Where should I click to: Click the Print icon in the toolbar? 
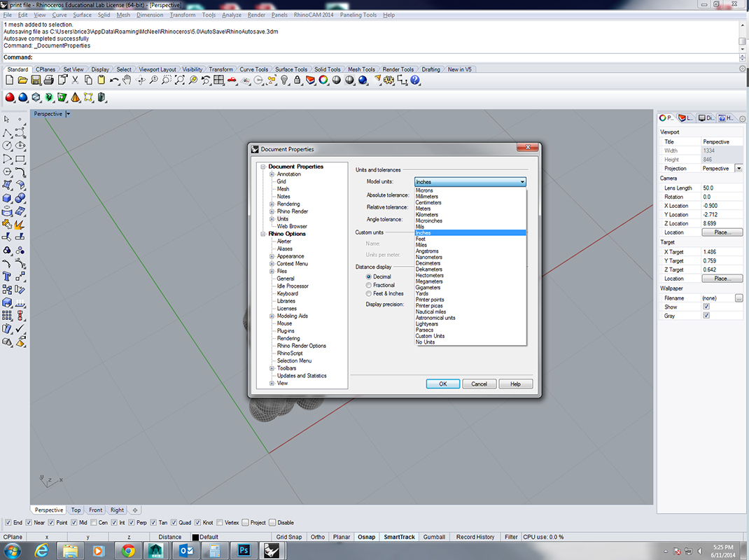pos(49,80)
